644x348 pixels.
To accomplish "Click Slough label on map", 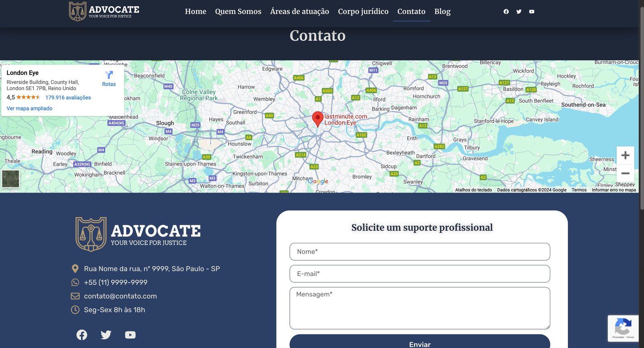I will tap(165, 123).
